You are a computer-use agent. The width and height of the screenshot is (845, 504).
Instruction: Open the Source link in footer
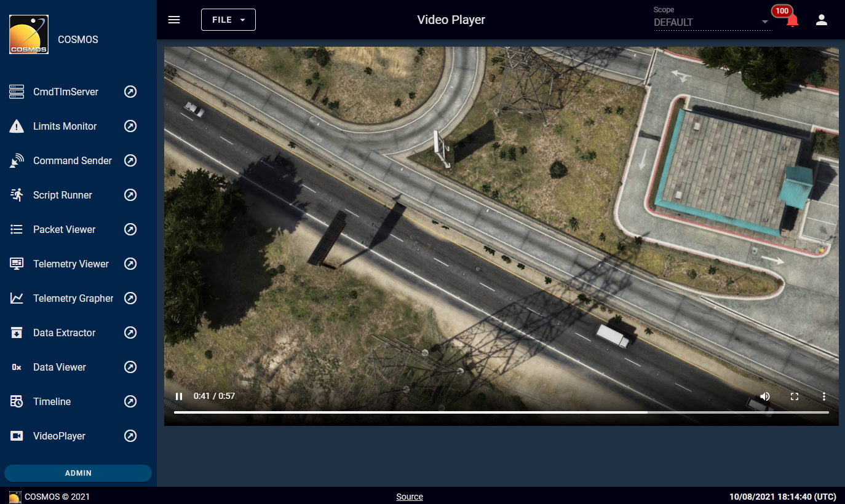(410, 497)
